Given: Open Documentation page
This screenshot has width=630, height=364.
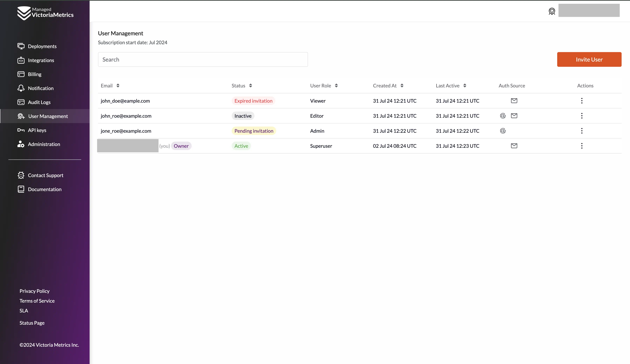Looking at the screenshot, I should pos(45,189).
